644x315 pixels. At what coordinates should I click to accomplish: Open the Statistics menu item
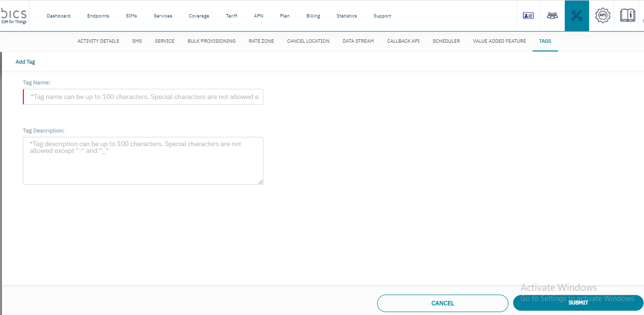point(347,16)
